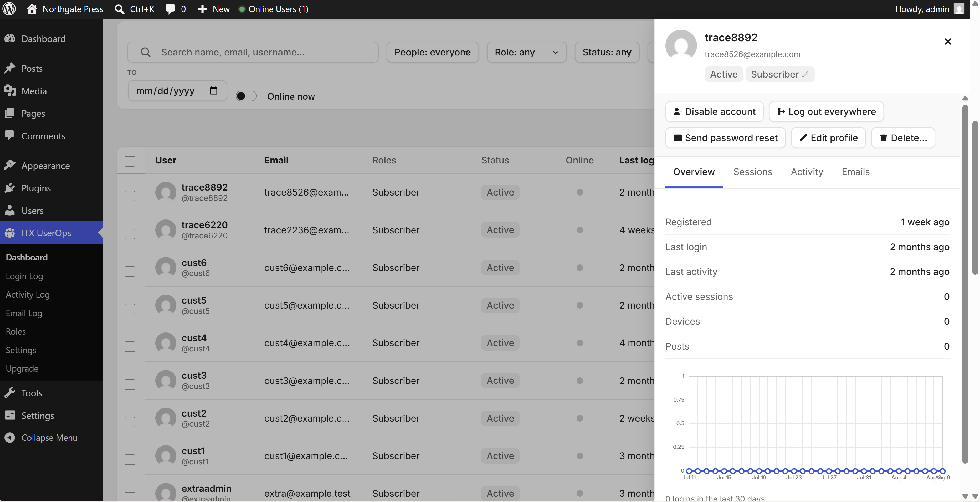Click the admin avatar in top bar
Viewport: 980px width, 502px height.
click(x=959, y=9)
